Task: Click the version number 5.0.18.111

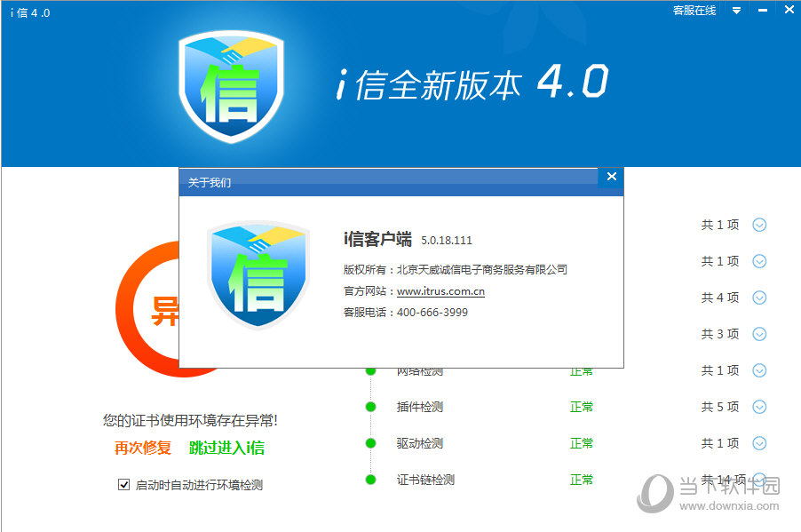Action: (447, 240)
